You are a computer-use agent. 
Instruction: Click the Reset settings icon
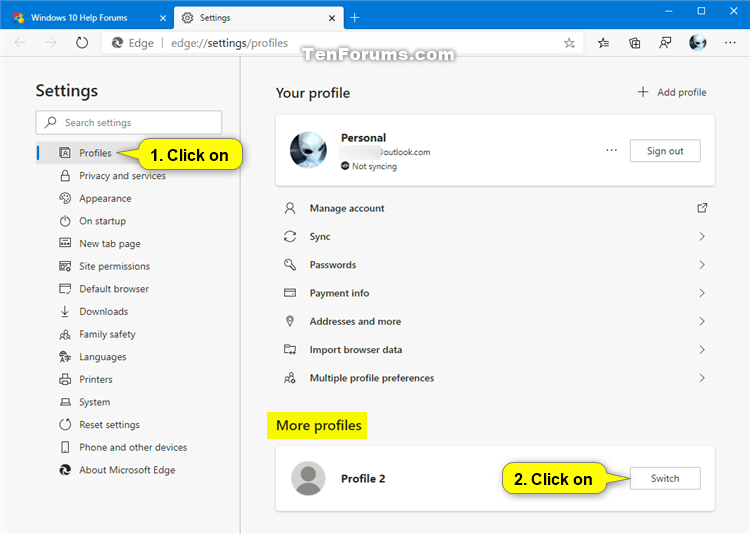[65, 424]
